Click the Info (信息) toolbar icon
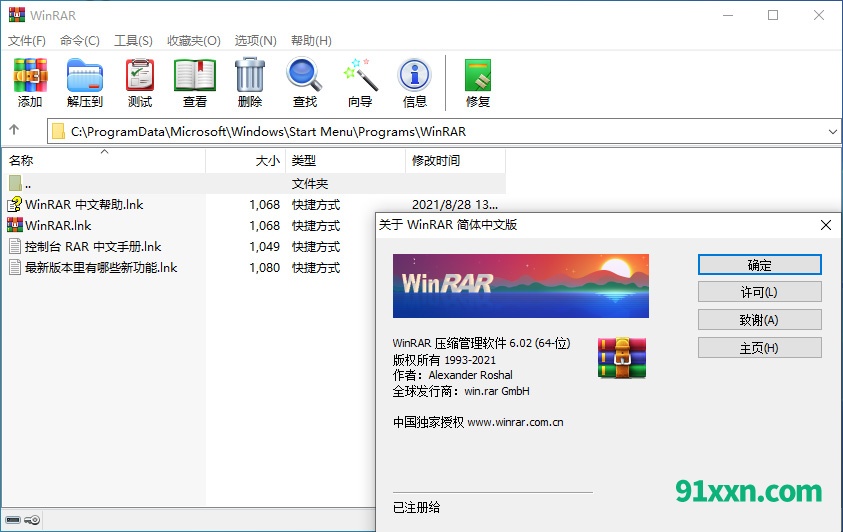 tap(415, 75)
